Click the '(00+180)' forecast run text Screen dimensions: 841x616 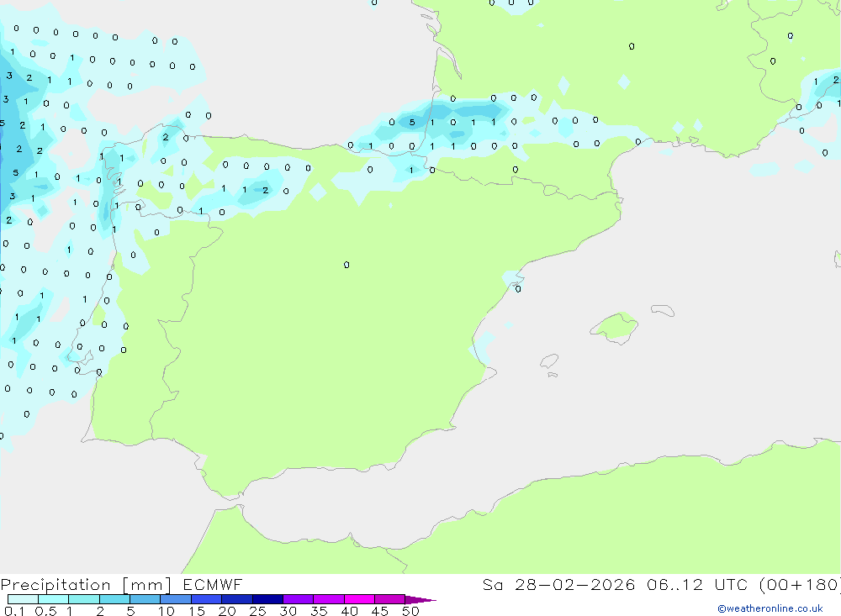801,585
